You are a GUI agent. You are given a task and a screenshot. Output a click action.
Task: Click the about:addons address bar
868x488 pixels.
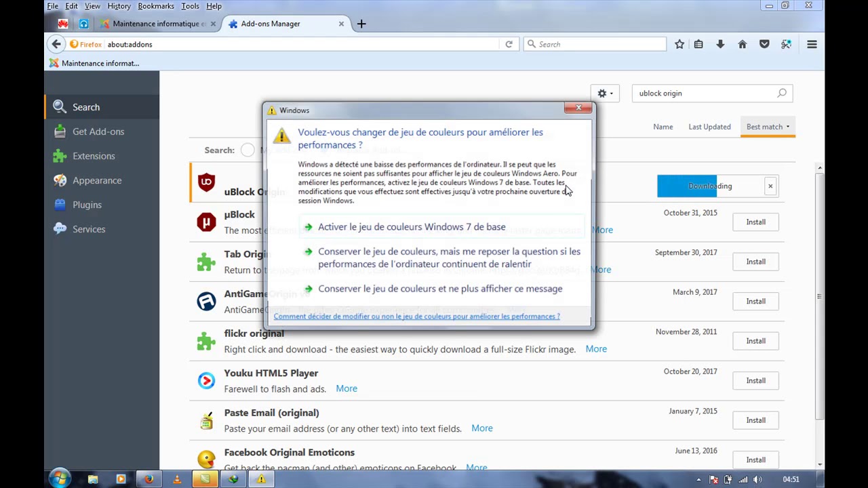(x=302, y=44)
